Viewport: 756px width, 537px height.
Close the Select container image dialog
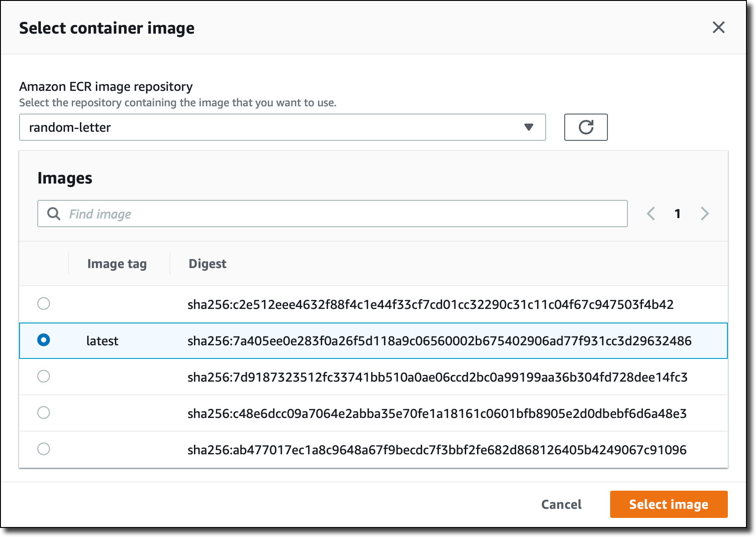pos(719,28)
